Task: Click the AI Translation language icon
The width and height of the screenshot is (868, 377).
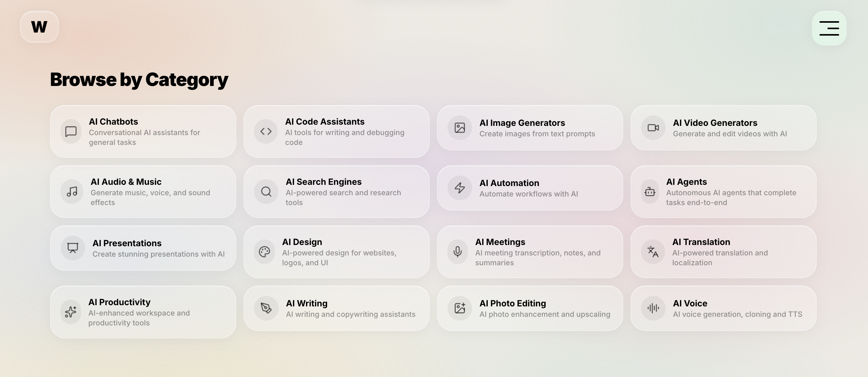Action: click(x=651, y=252)
